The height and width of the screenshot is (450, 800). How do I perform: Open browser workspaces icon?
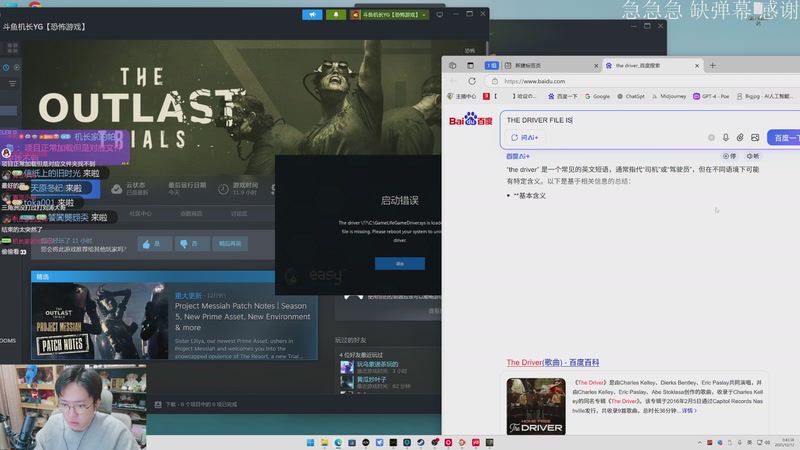[x=452, y=65]
